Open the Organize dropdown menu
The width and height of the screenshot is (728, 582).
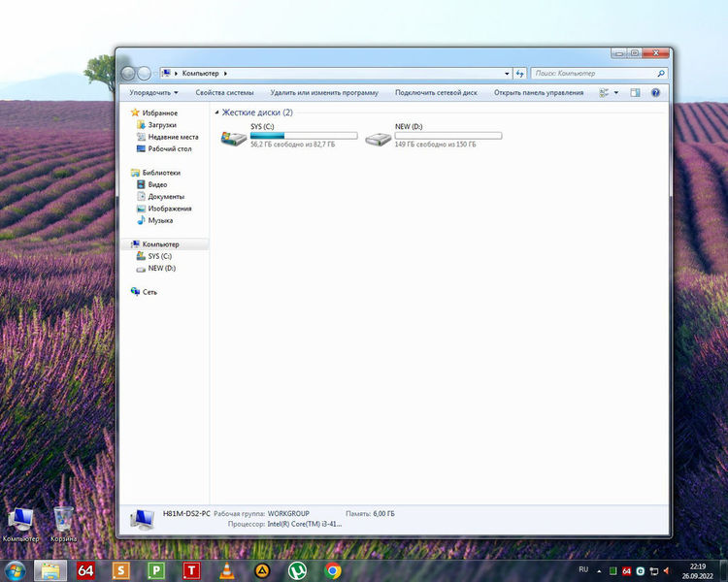(154, 93)
